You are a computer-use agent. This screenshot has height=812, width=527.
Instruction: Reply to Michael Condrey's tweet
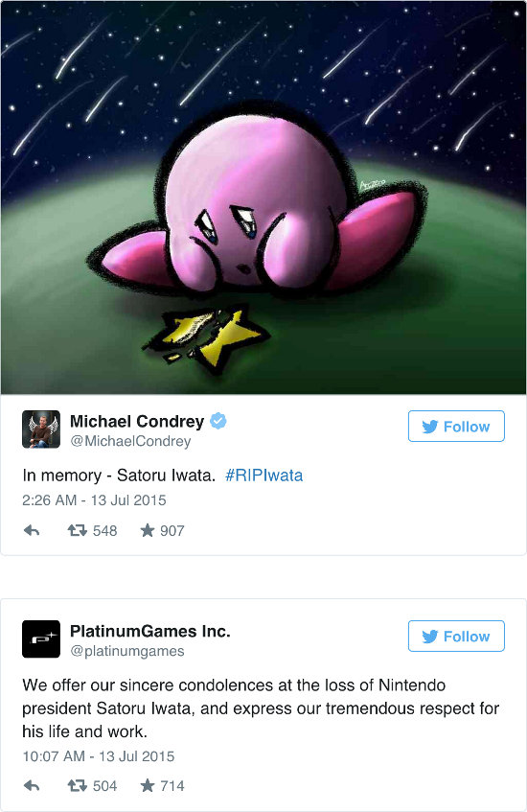[32, 530]
